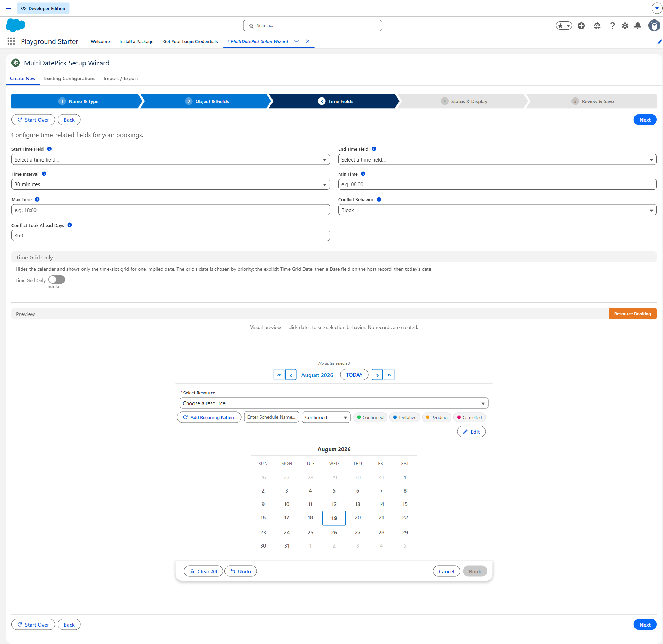Screen dimensions: 663x644
Task: Open the Favorites star icon
Action: (x=560, y=25)
